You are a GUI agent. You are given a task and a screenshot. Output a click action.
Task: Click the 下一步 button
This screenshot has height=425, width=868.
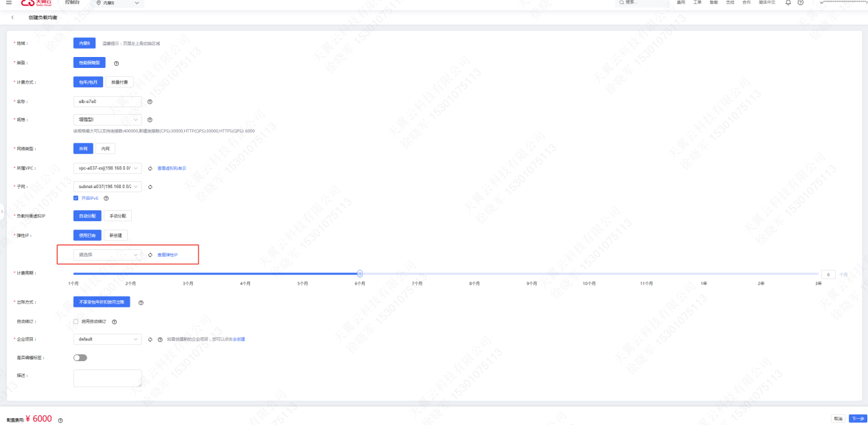pyautogui.click(x=856, y=418)
